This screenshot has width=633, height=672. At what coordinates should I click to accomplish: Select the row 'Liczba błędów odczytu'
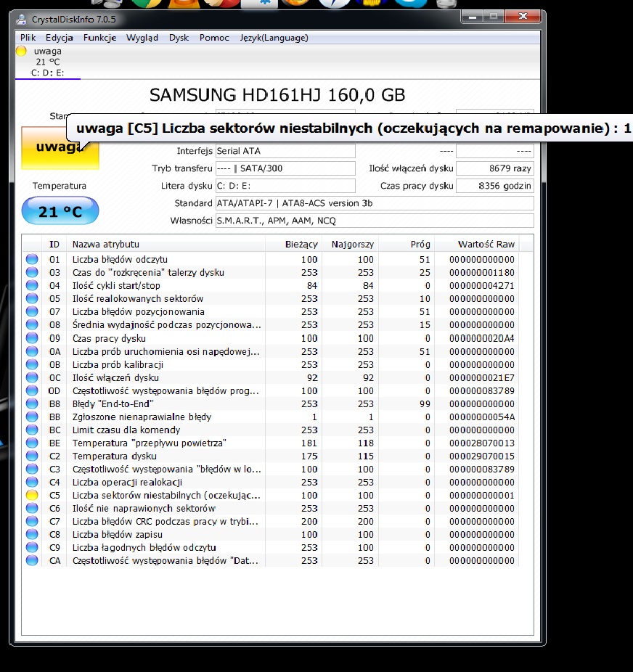[x=270, y=259]
